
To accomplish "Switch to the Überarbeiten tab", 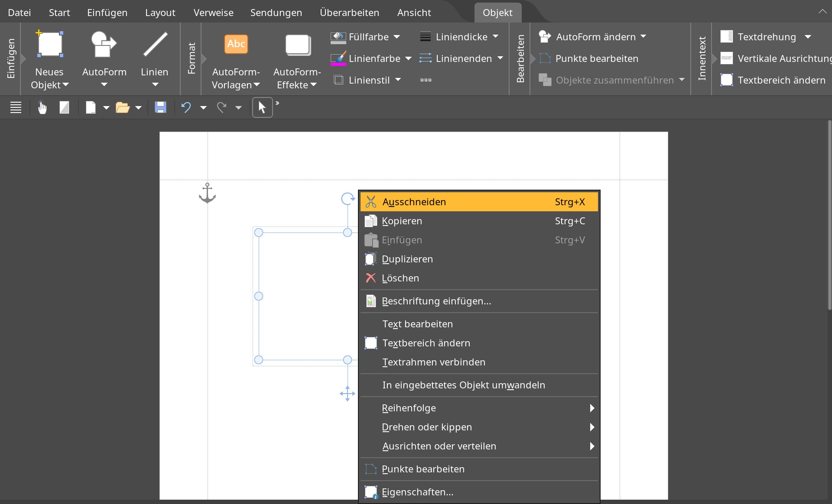I will (349, 13).
